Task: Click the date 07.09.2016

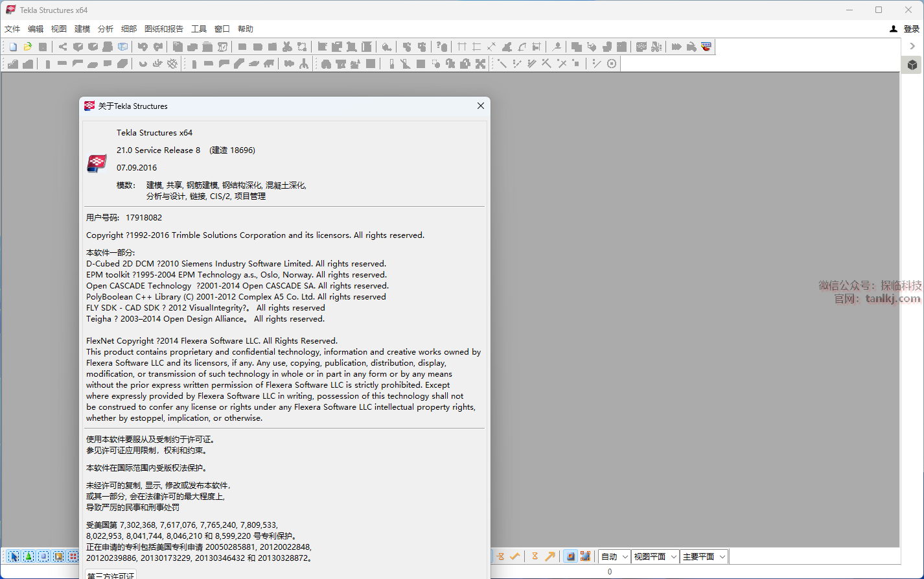Action: pyautogui.click(x=137, y=168)
